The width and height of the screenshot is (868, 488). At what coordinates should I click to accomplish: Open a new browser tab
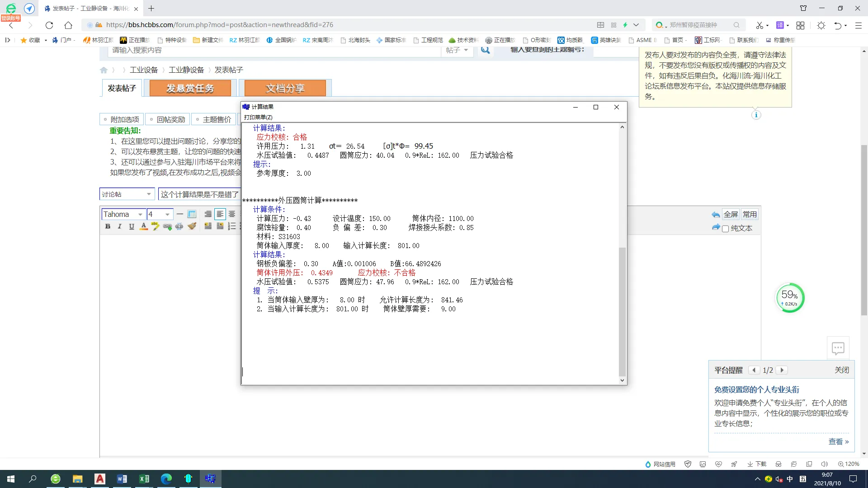coord(151,8)
